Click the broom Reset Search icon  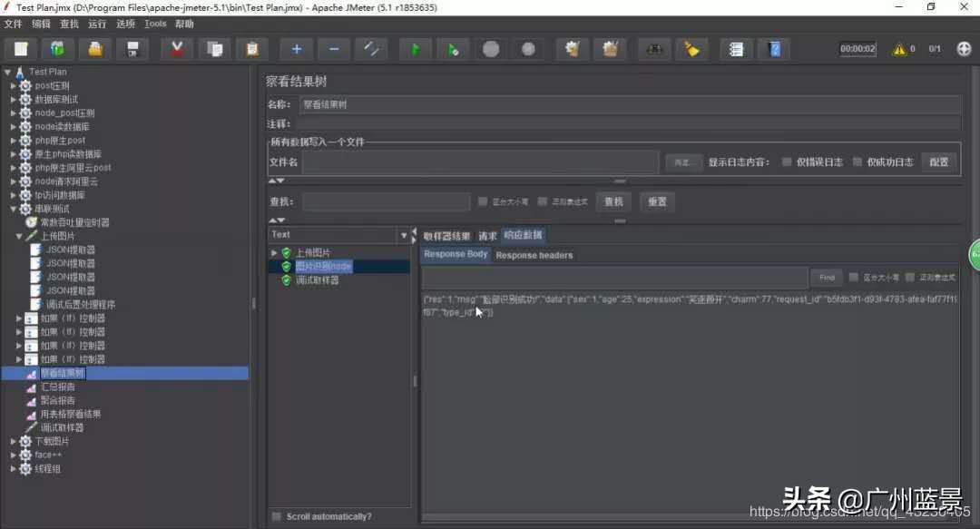[692, 49]
